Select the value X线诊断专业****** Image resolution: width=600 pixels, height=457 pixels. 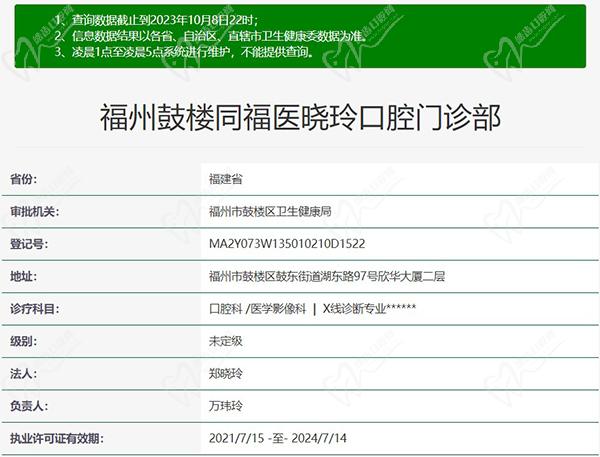coord(370,308)
